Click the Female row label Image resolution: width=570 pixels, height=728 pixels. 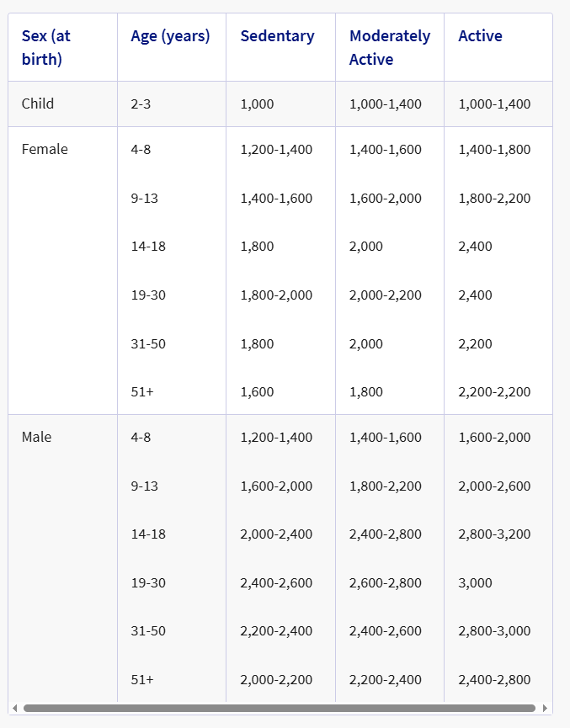tap(45, 149)
